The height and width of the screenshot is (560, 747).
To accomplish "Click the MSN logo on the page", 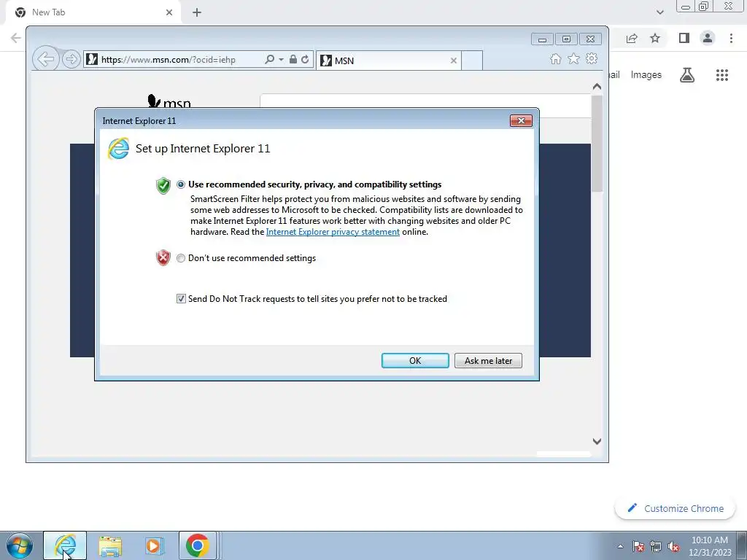I will point(169,101).
